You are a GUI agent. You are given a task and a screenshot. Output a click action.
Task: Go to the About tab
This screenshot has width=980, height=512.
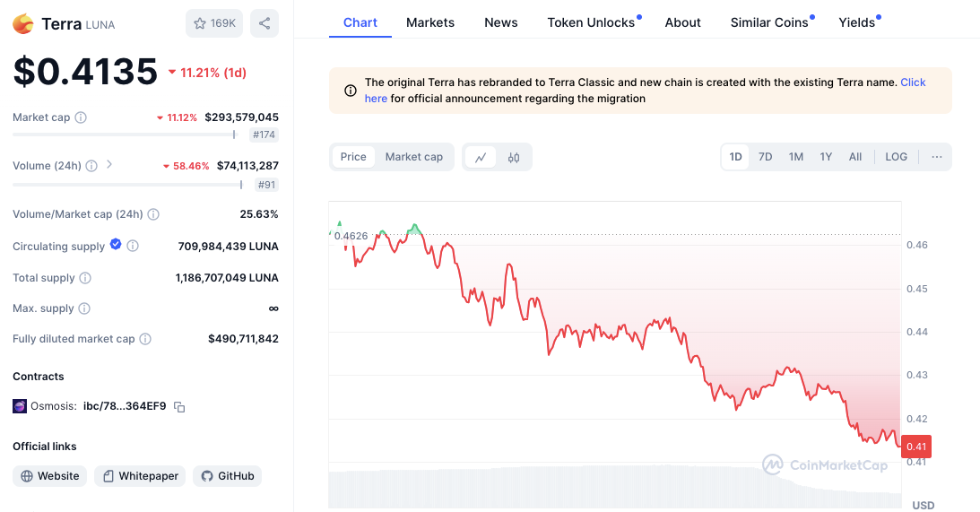[x=682, y=22]
